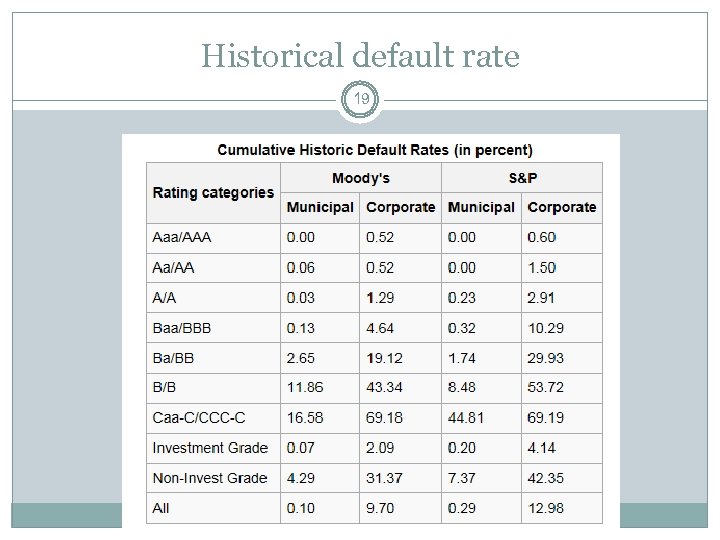Click the Non-Invest Grade row label

[210, 478]
